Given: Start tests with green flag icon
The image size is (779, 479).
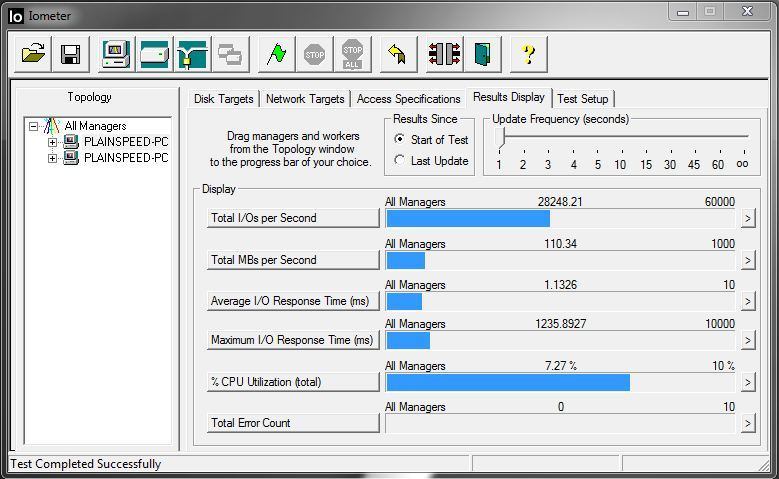Looking at the screenshot, I should (276, 54).
